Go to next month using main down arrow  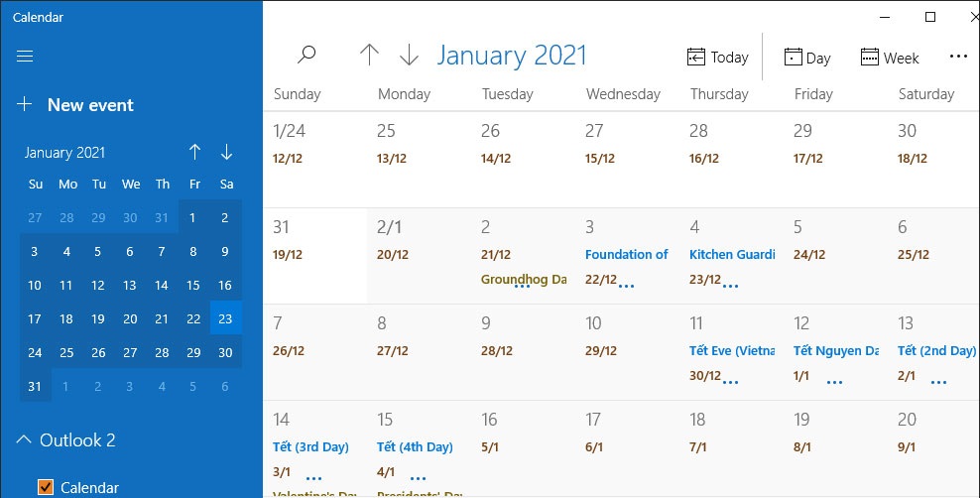tap(409, 56)
